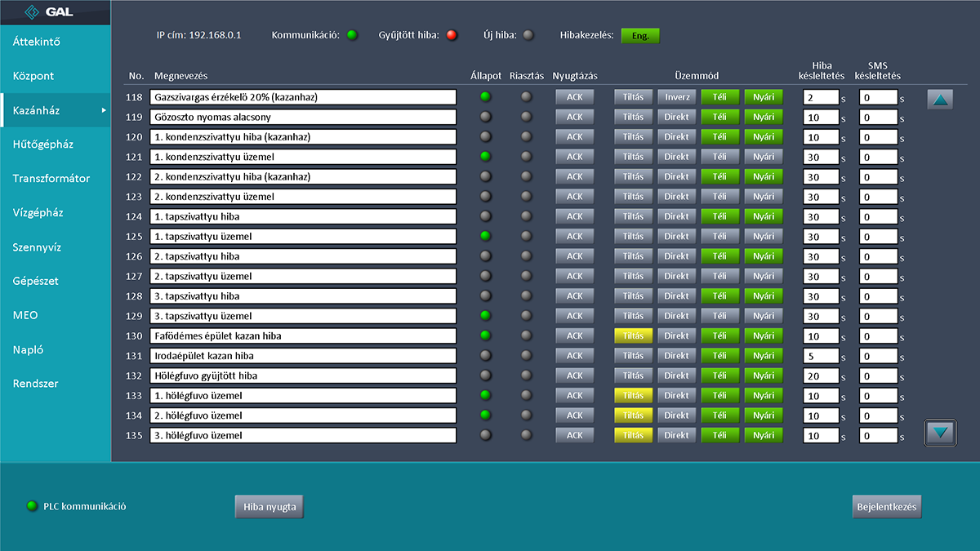Toggle Téli mode for row 121
The width and height of the screenshot is (980, 551).
[x=719, y=157]
